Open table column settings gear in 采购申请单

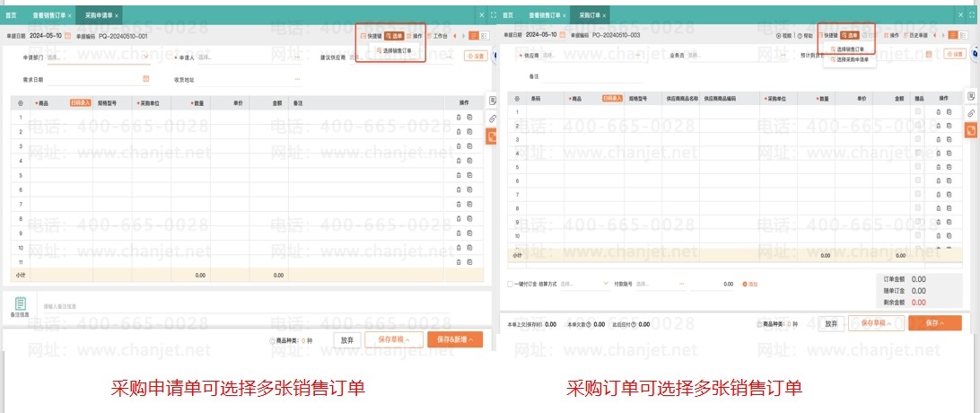(21, 103)
